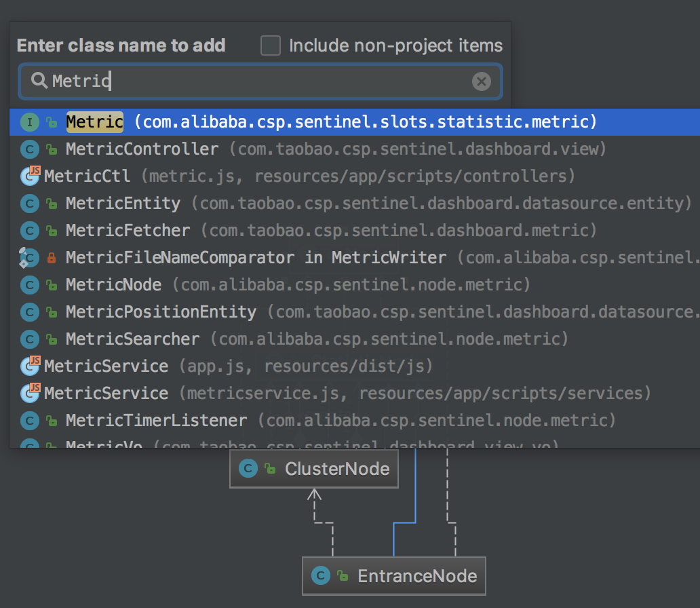This screenshot has width=700, height=608.
Task: Select MetricService from metricservice.js
Action: [x=106, y=394]
